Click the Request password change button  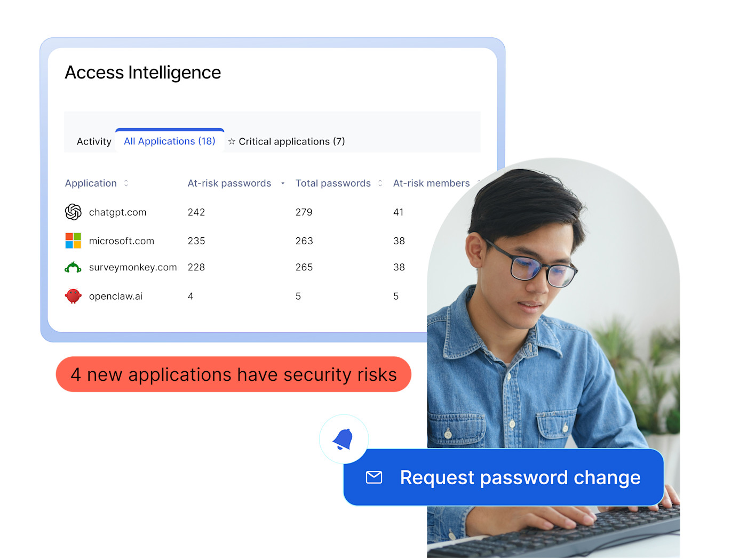pos(503,477)
